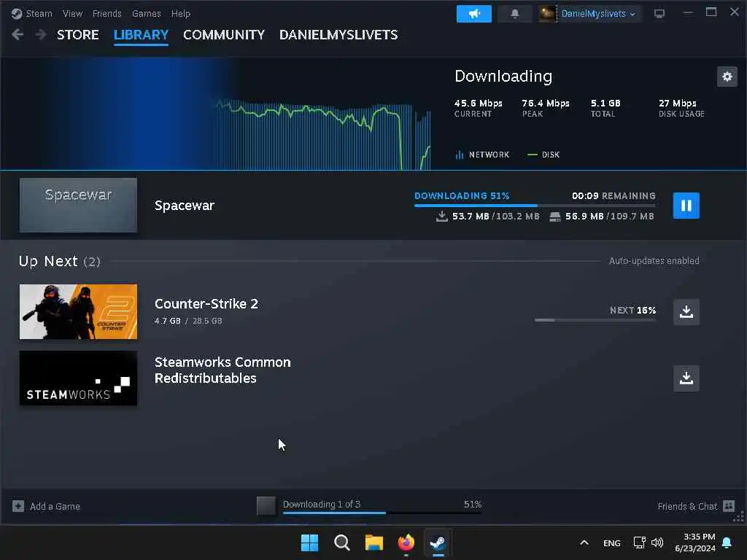Click the Counter-Strike 2 thumbnail
747x560 pixels.
[78, 311]
